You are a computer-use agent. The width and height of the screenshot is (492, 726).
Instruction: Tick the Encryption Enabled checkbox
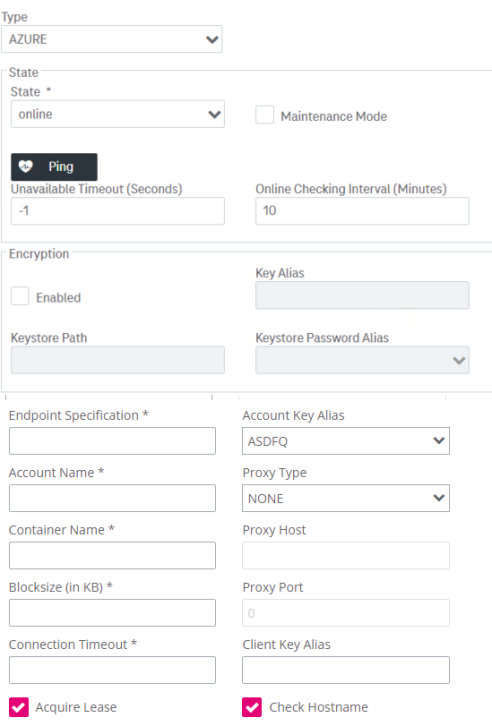tap(20, 296)
